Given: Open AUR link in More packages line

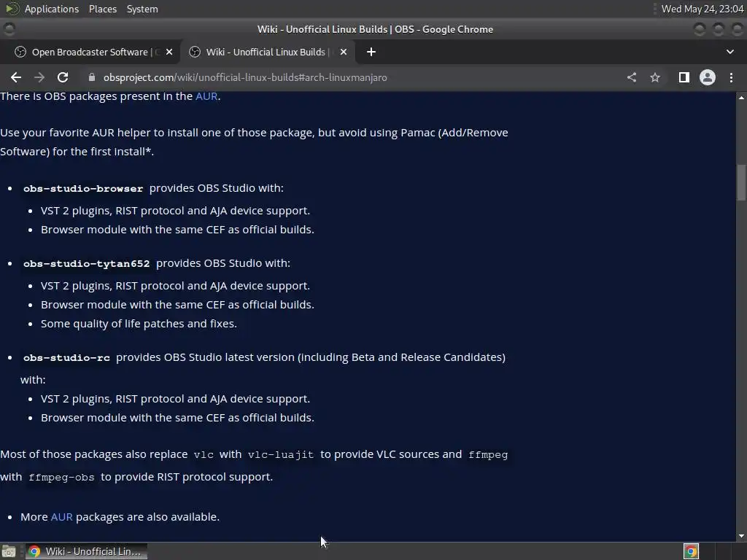Looking at the screenshot, I should [x=62, y=517].
